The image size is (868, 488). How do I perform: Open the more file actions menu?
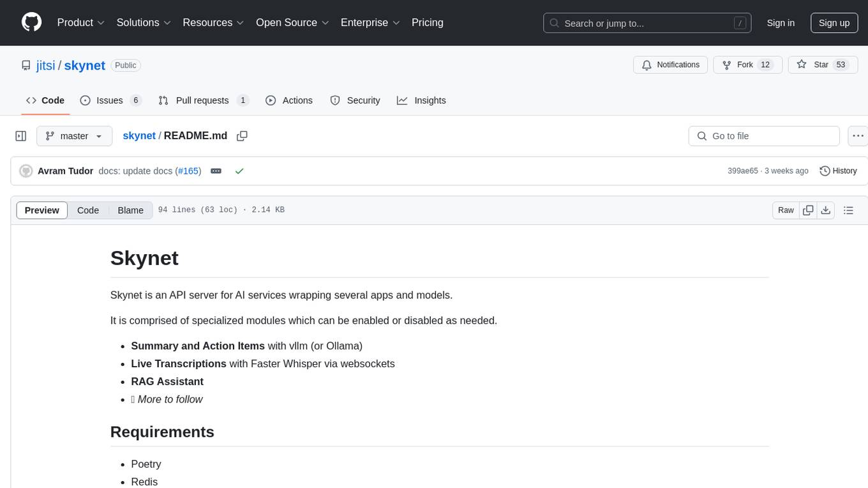click(858, 136)
